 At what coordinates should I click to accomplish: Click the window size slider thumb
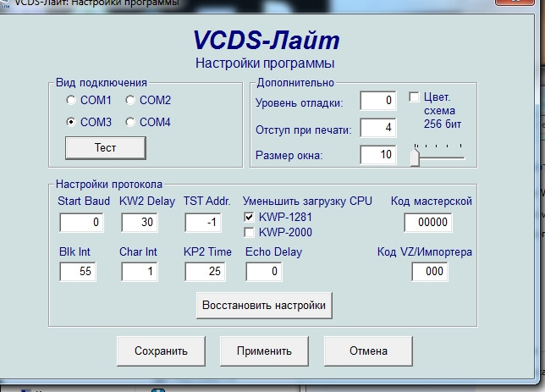point(415,157)
